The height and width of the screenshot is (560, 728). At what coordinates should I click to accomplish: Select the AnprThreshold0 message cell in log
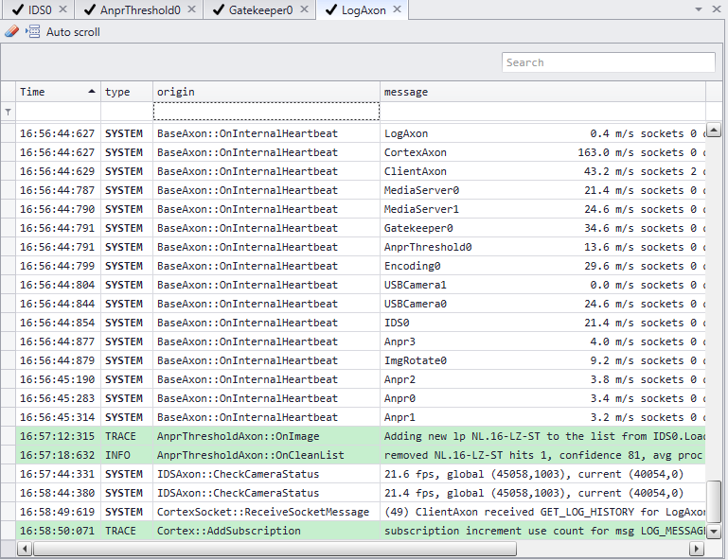click(x=542, y=247)
